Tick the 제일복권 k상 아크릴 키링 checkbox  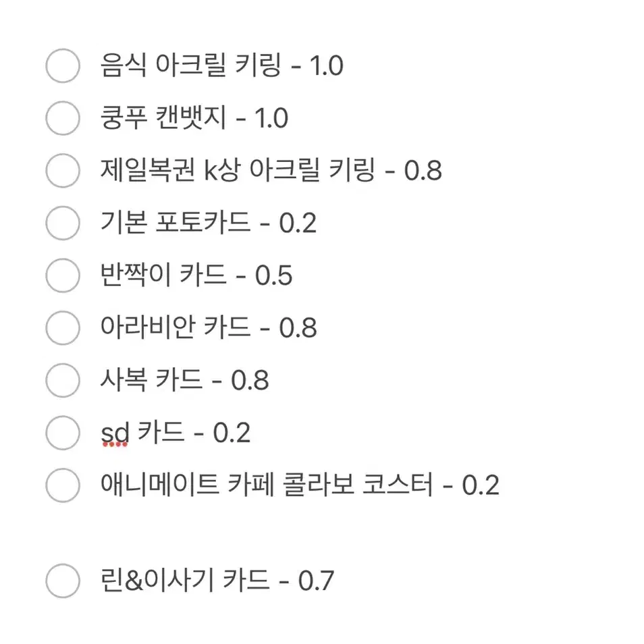click(63, 170)
